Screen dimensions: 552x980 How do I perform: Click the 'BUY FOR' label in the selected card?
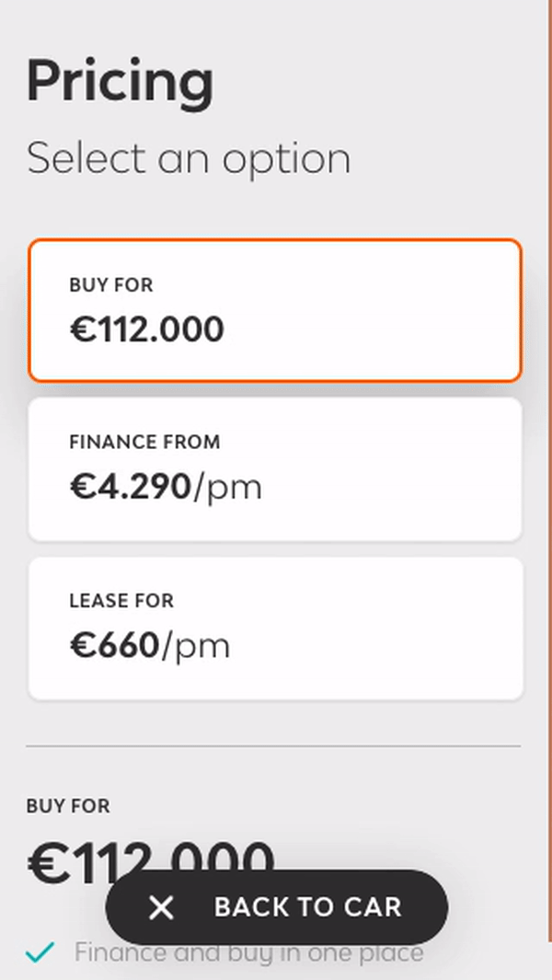(110, 285)
